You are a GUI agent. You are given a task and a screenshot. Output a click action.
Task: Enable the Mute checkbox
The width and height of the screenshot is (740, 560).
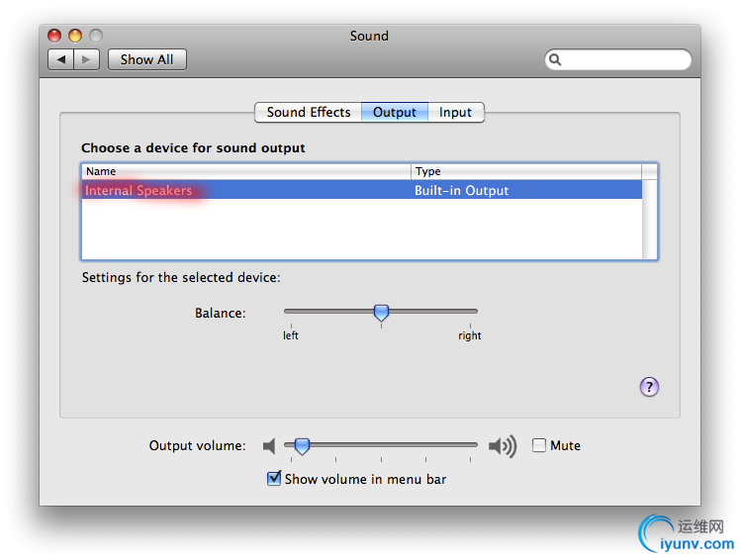[x=539, y=445]
